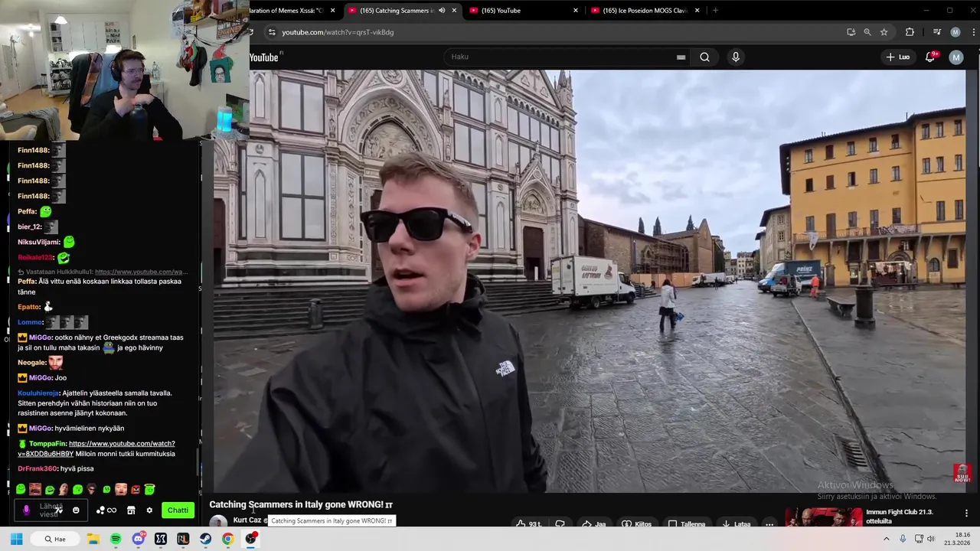Bookmark this page with star icon
The image size is (980, 551).
click(884, 32)
